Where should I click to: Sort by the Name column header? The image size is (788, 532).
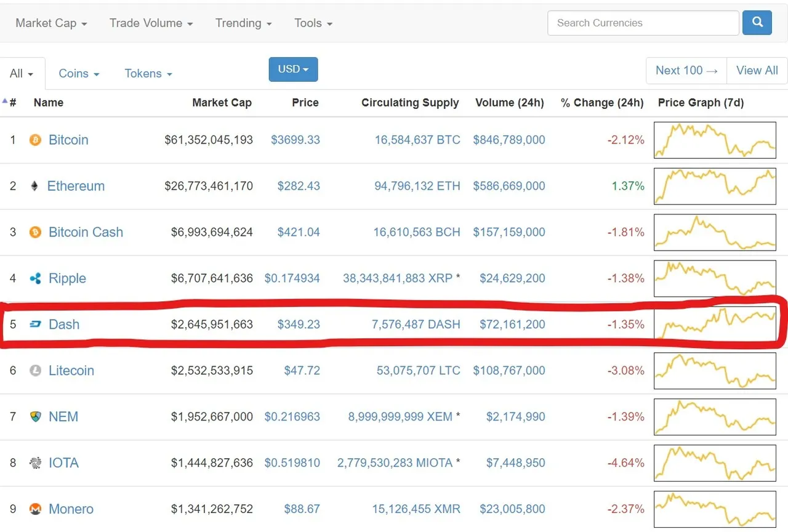(49, 103)
